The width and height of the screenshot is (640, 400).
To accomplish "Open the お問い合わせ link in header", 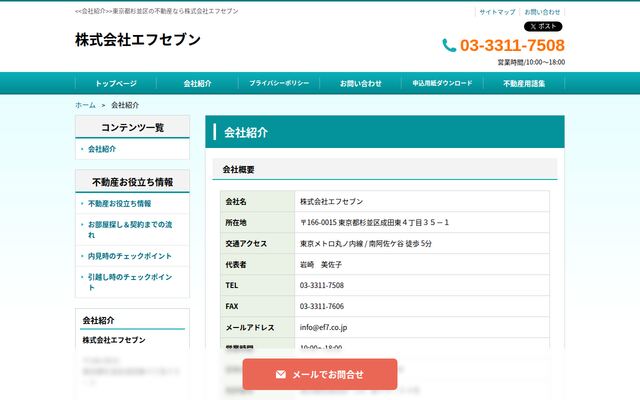I will 542,12.
